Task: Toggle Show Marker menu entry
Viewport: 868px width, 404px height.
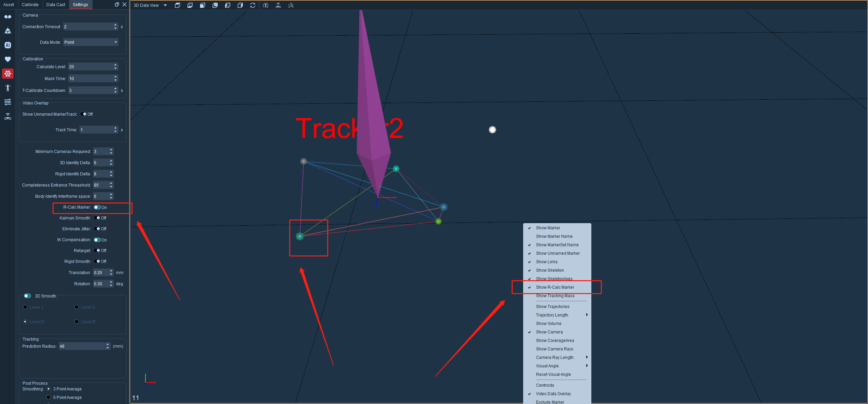Action: pos(557,228)
